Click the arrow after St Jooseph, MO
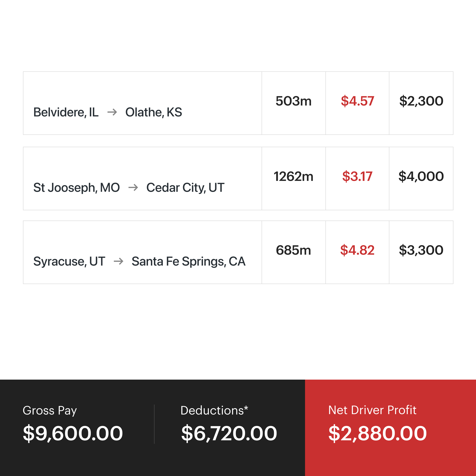This screenshot has height=476, width=476. [133, 188]
